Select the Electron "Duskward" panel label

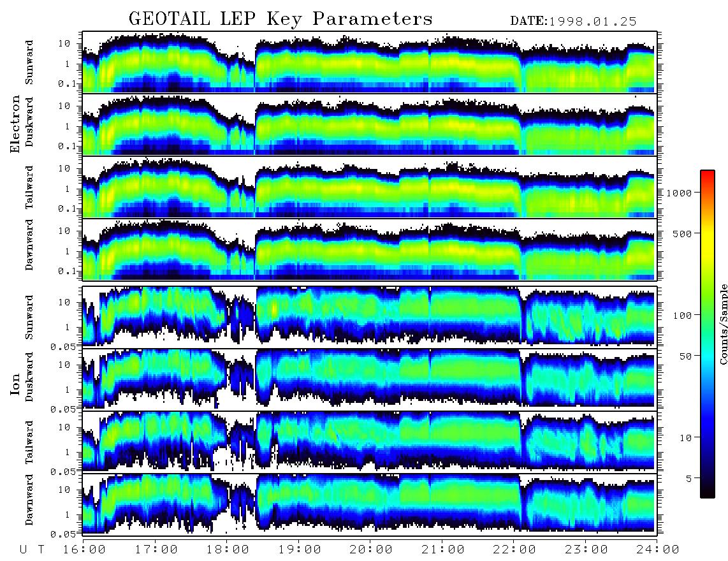pos(29,122)
